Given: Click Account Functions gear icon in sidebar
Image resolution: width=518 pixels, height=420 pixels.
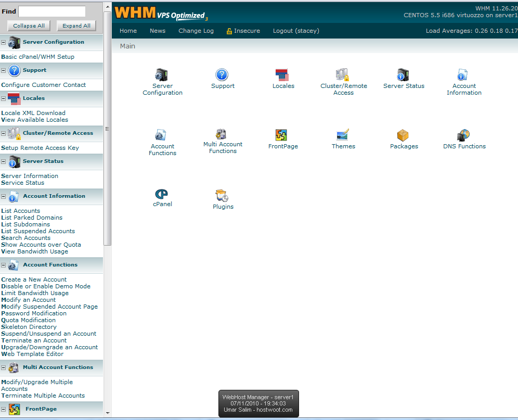Looking at the screenshot, I should point(14,265).
